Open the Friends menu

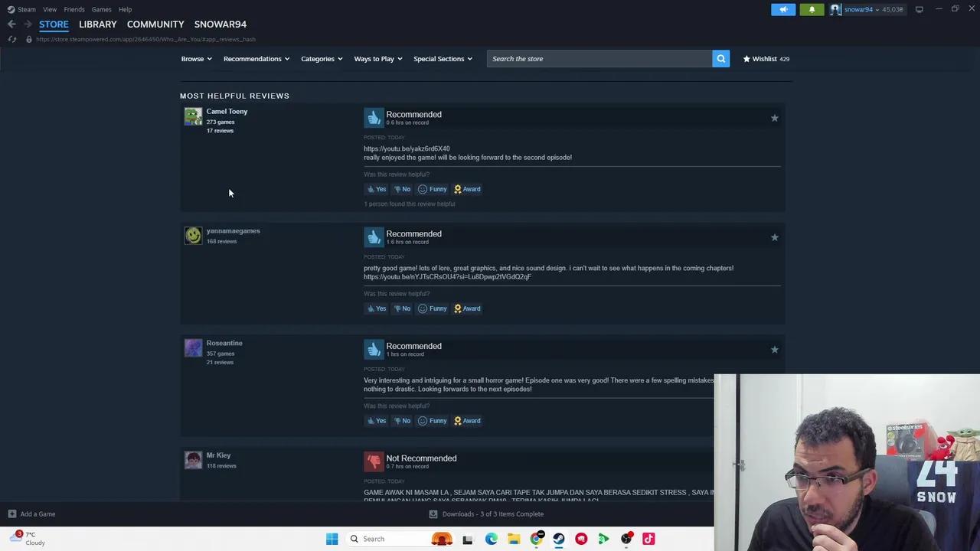click(74, 9)
